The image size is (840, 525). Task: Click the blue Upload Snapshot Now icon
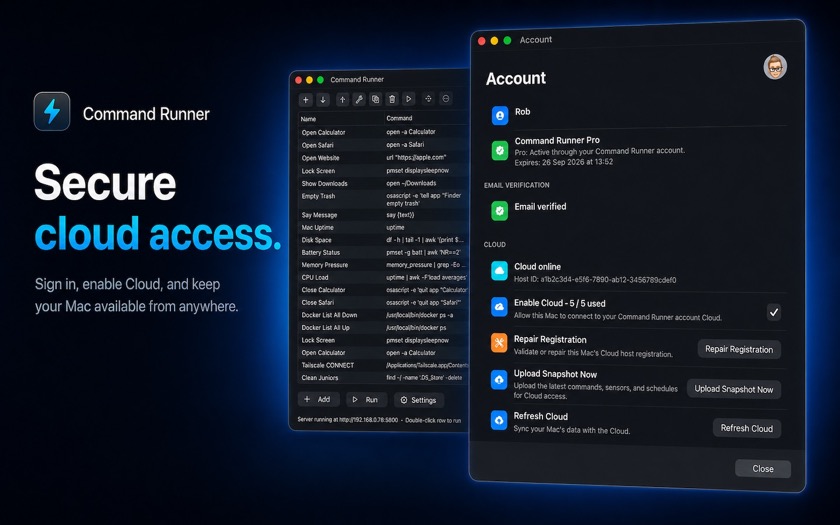[x=499, y=380]
